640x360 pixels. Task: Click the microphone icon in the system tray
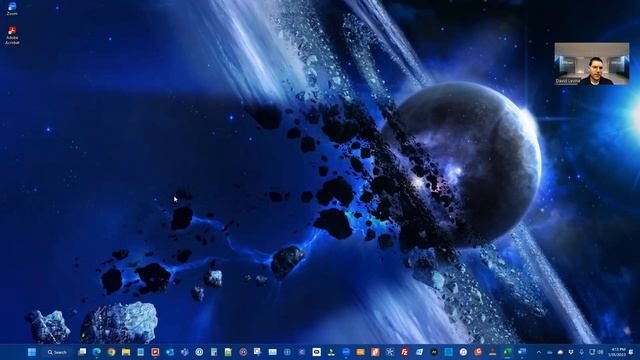[x=581, y=352]
